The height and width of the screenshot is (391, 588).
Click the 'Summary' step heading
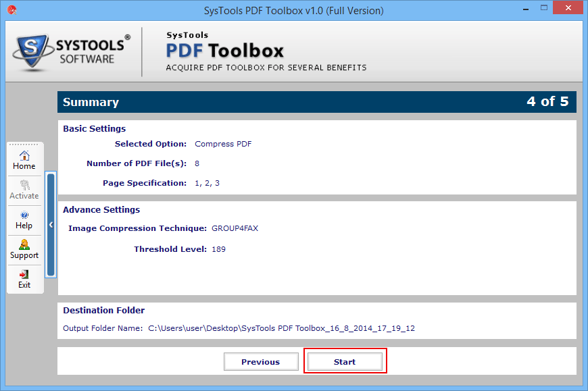(91, 102)
